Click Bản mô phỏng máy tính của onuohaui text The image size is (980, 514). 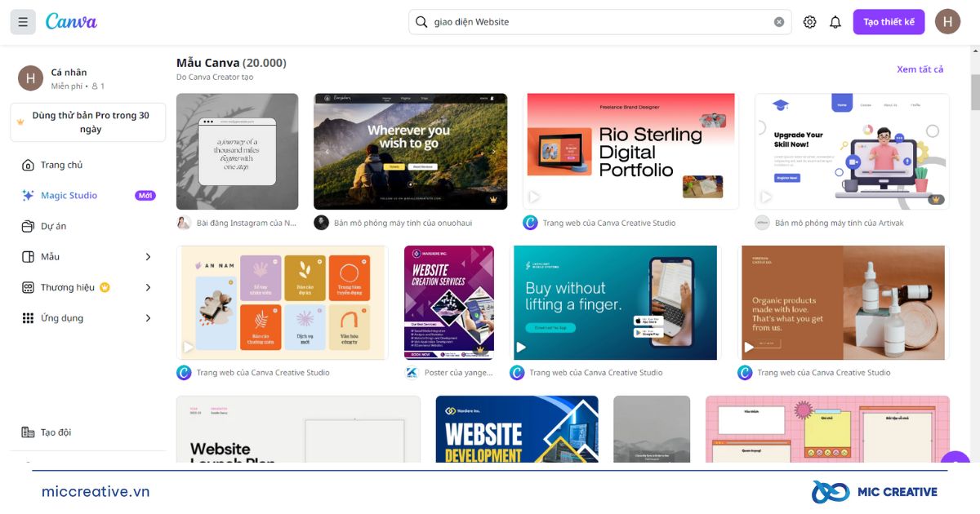[x=403, y=223]
